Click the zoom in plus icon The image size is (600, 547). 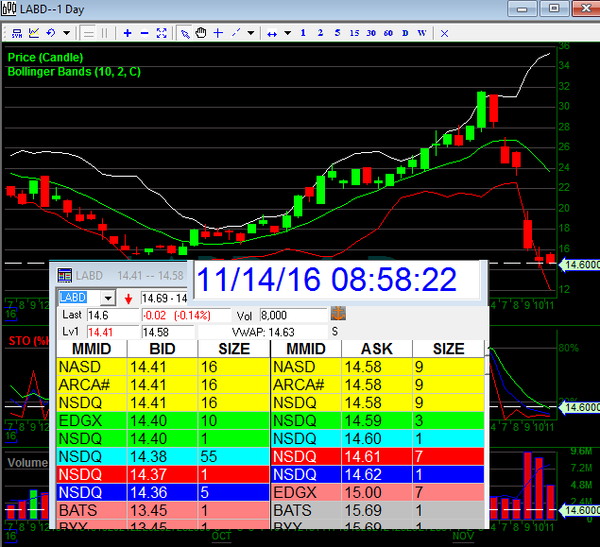[x=127, y=33]
